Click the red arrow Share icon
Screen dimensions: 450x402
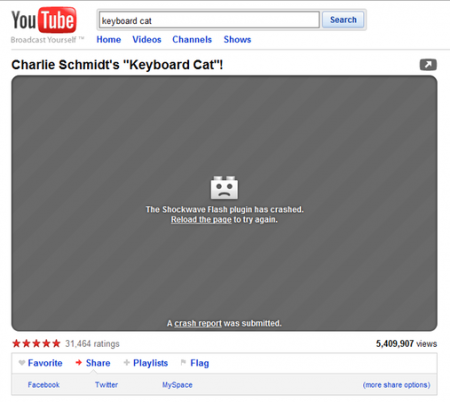click(79, 363)
